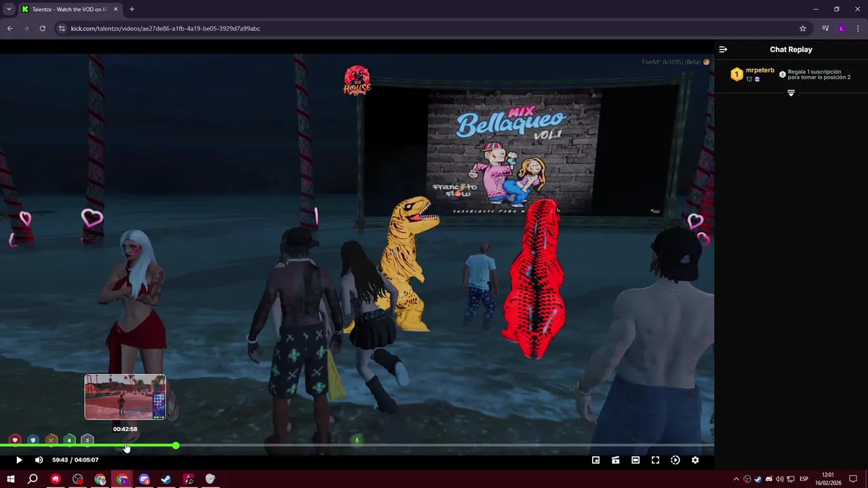The height and width of the screenshot is (488, 868).
Task: Open the red app icon next to taskbar search
Action: (x=56, y=479)
